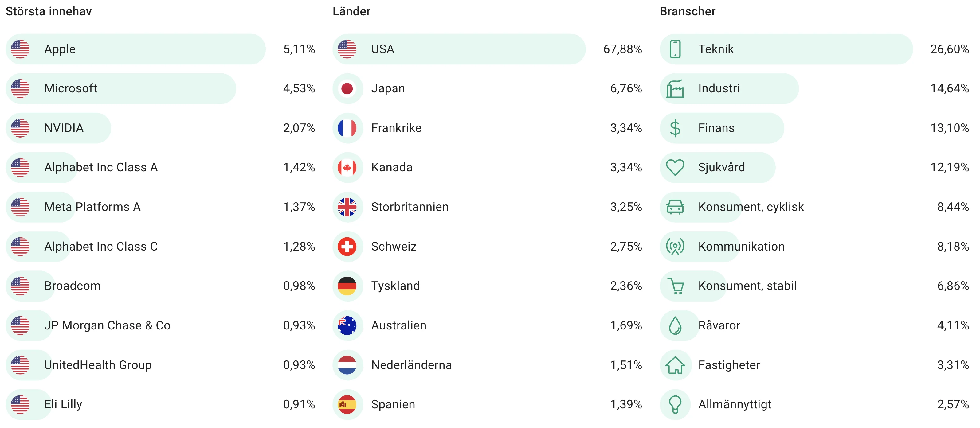Click the Fastigheter house icon

pos(675,365)
